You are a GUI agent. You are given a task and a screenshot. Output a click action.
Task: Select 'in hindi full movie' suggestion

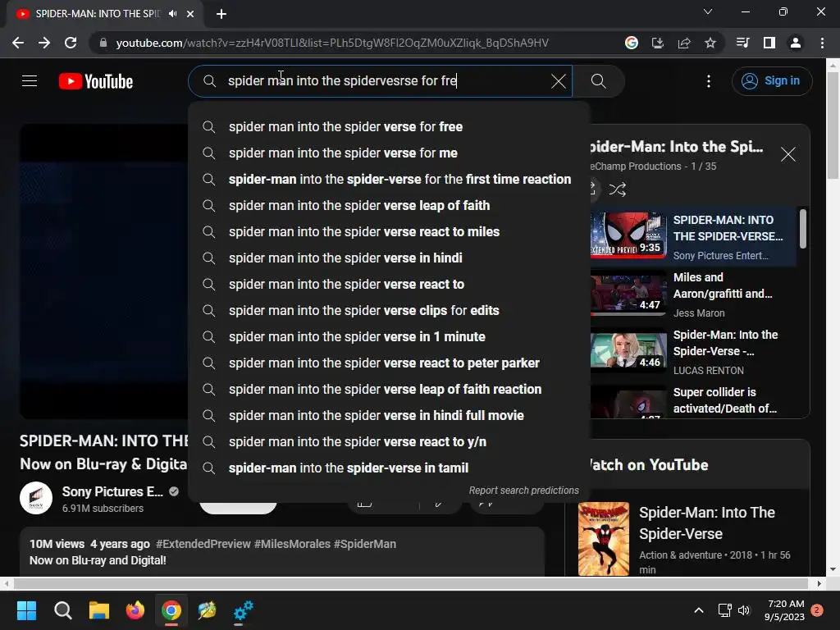coord(389,416)
